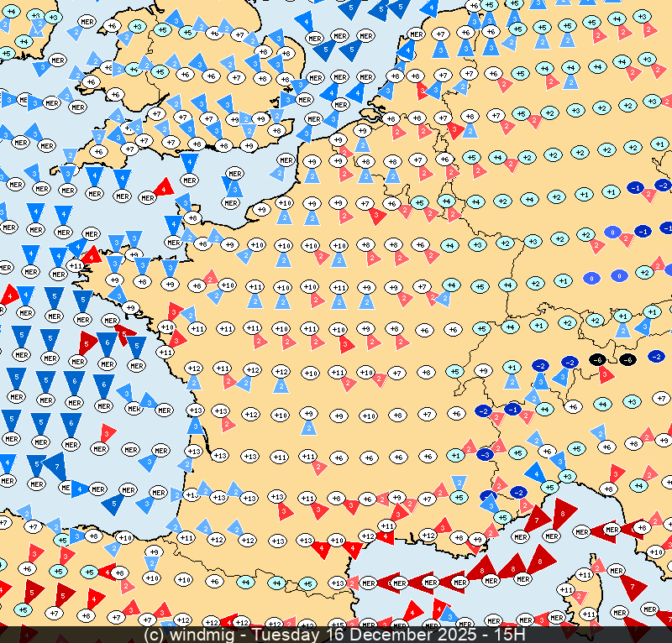Screen dimensions: 672x643
Task: Click the dark blue 7 wind arrow
Action: [x=56, y=464]
